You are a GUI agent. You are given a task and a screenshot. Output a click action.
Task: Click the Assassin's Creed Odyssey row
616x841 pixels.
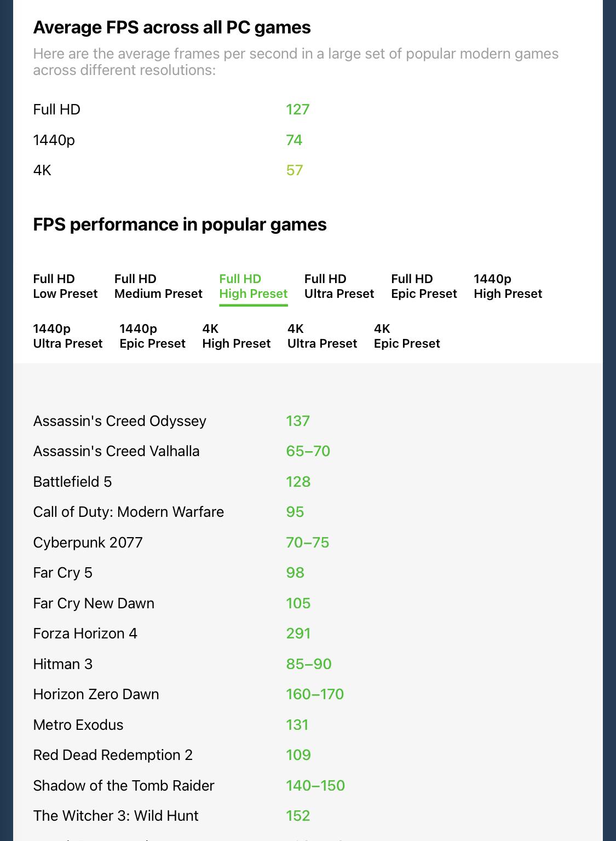(308, 421)
